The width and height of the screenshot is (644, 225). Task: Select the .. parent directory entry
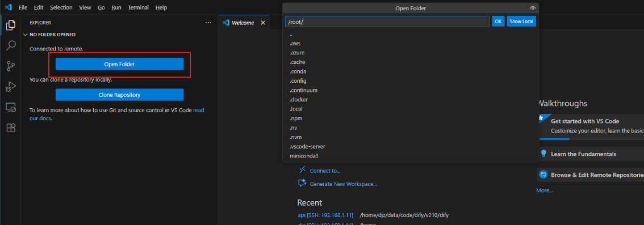coord(411,33)
